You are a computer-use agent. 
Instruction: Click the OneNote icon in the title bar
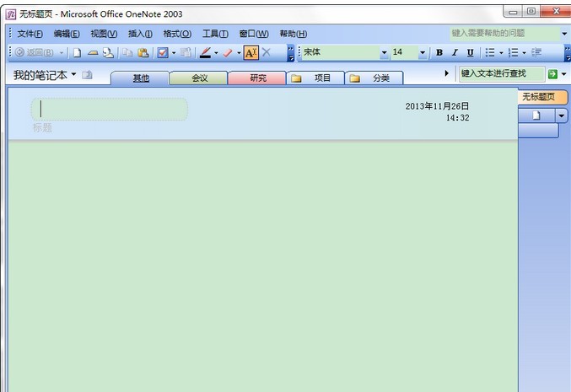click(x=11, y=14)
